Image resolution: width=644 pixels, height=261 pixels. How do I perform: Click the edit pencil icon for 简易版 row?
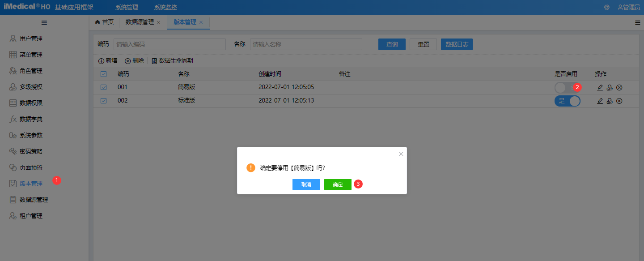600,87
